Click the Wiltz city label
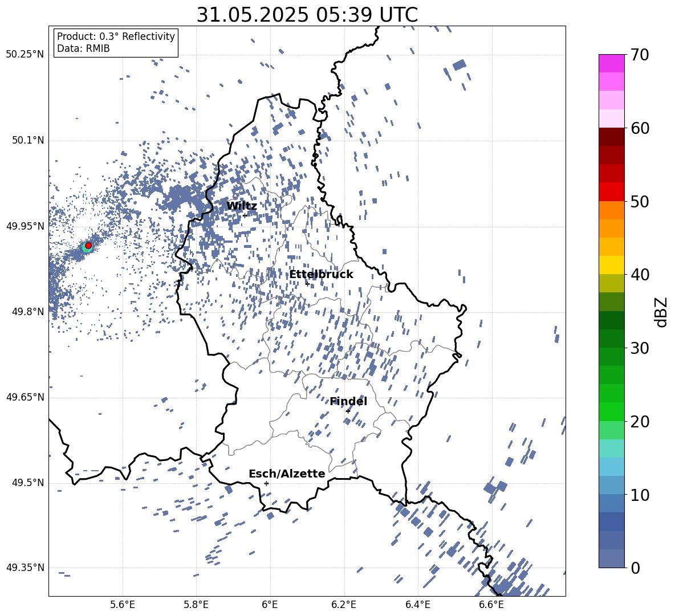 (x=242, y=206)
